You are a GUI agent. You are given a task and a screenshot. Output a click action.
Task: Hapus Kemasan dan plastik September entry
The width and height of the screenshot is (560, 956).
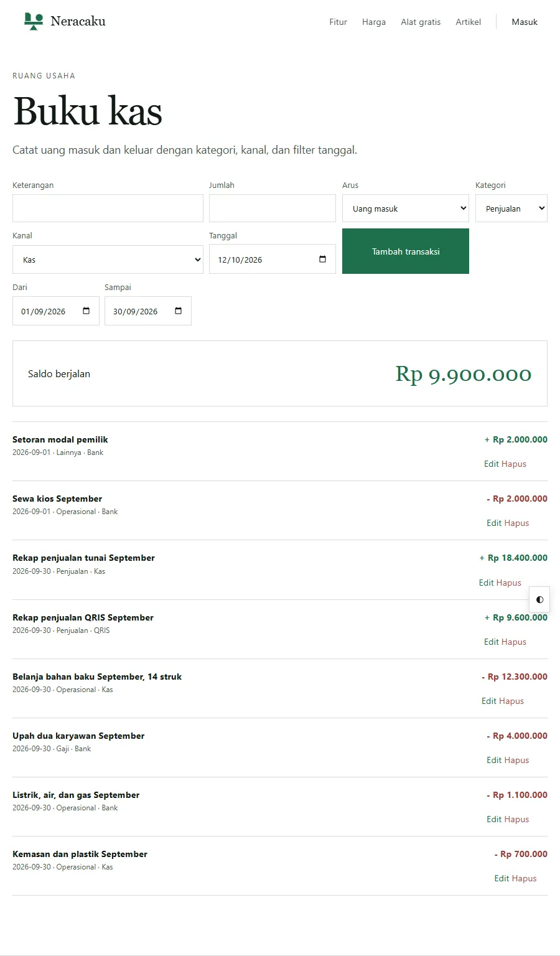[x=524, y=878]
